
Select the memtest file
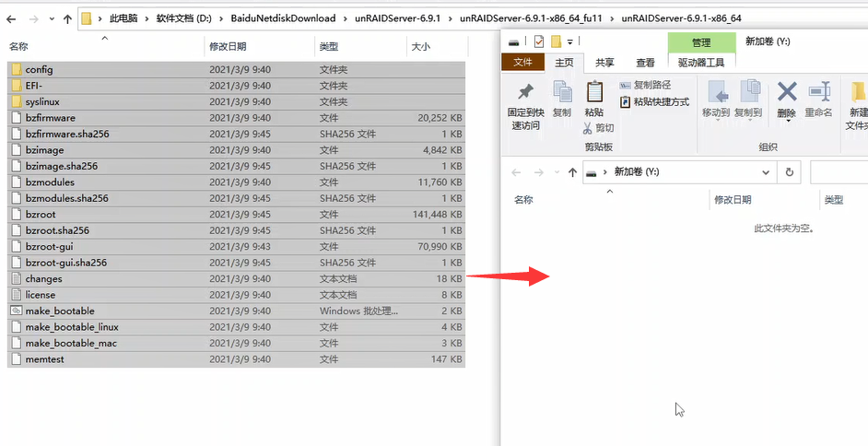click(x=237, y=359)
